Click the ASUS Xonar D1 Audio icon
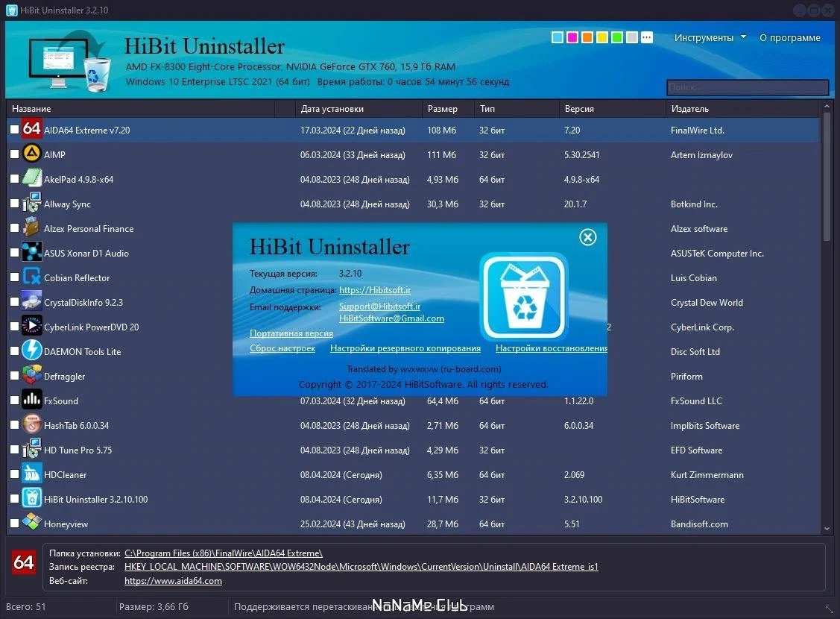 tap(31, 252)
